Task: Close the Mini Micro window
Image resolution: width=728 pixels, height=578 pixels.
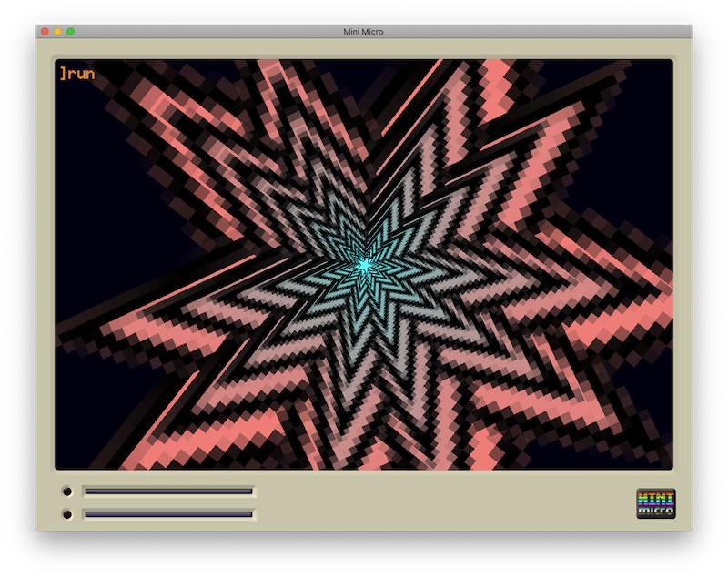Action: [45, 31]
